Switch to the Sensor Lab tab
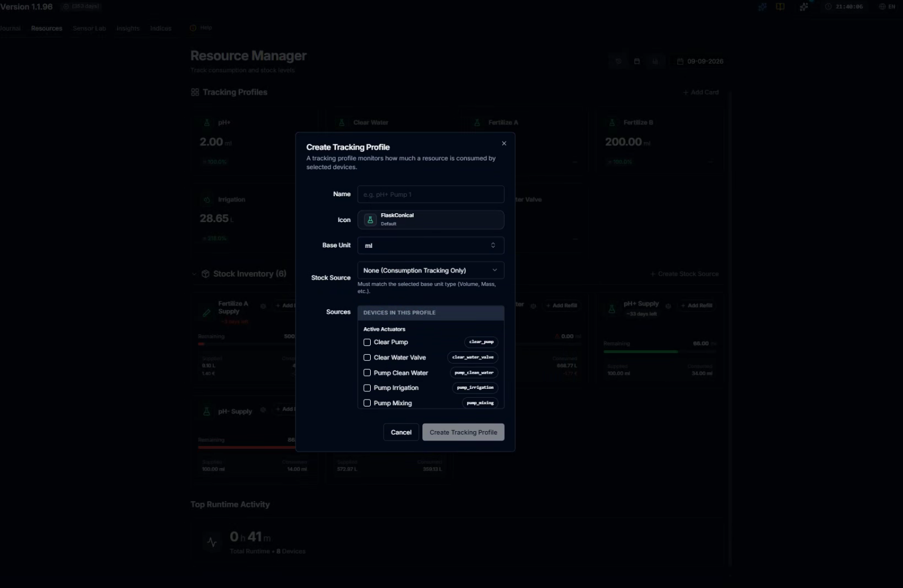This screenshot has height=588, width=903. tap(89, 28)
